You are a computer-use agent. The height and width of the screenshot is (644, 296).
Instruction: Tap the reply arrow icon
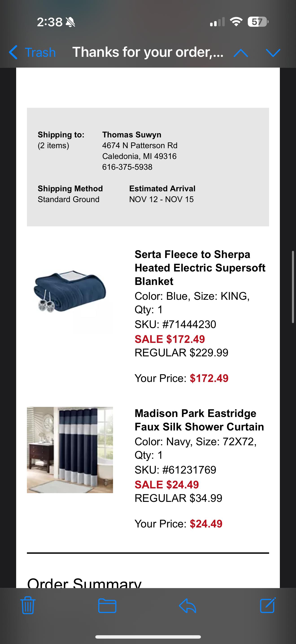click(188, 606)
